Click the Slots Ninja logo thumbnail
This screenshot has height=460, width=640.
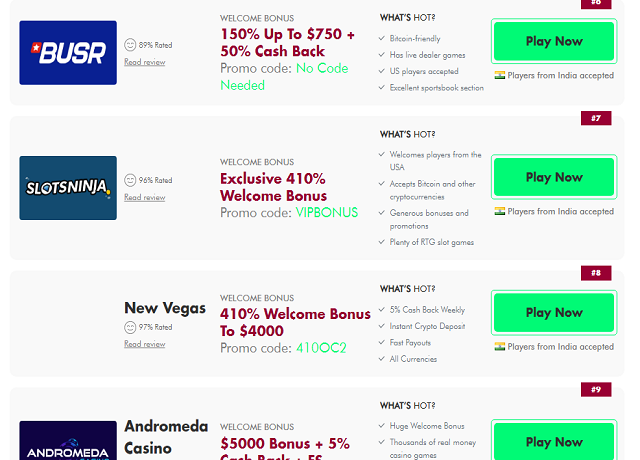pos(68,188)
